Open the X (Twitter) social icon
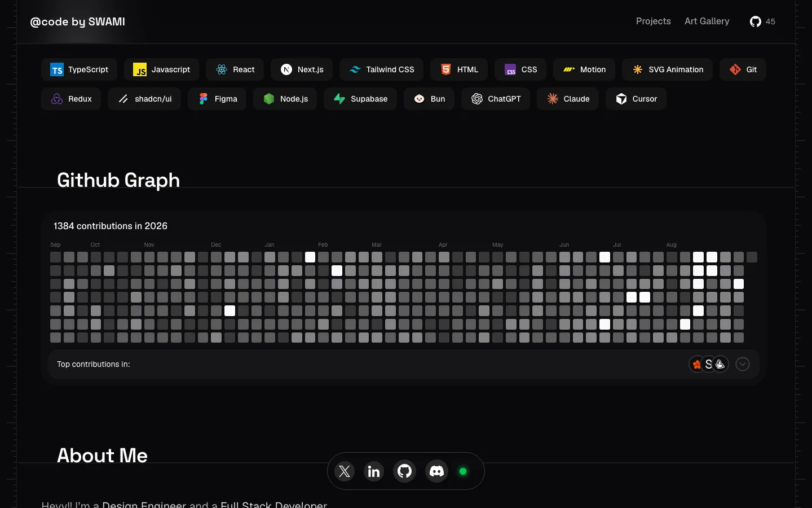Viewport: 812px width, 508px height. pyautogui.click(x=345, y=471)
